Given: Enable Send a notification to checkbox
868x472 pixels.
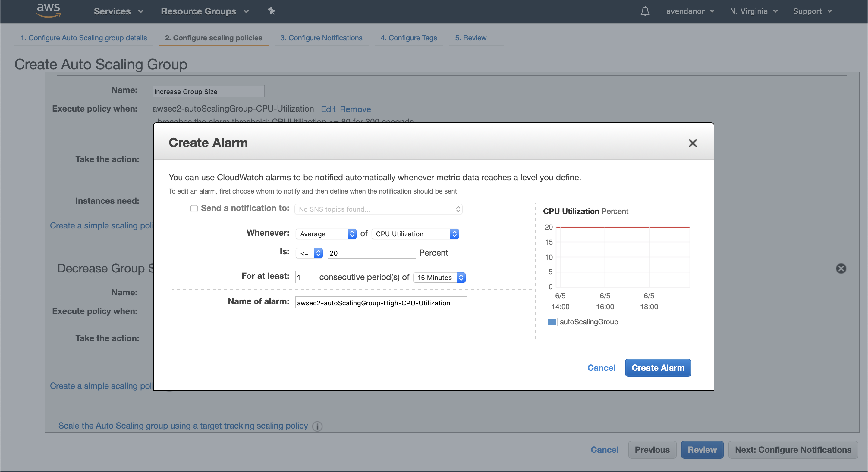Looking at the screenshot, I should pyautogui.click(x=194, y=209).
